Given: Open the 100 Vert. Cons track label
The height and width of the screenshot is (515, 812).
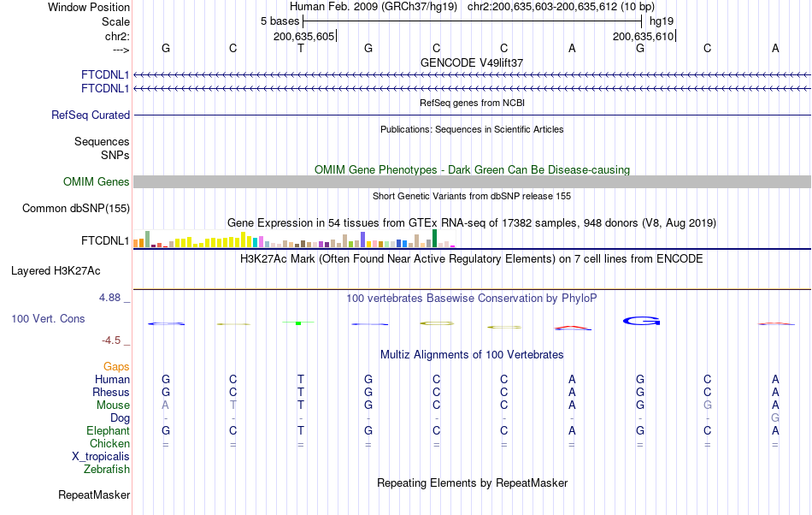Looking at the screenshot, I should click(48, 318).
